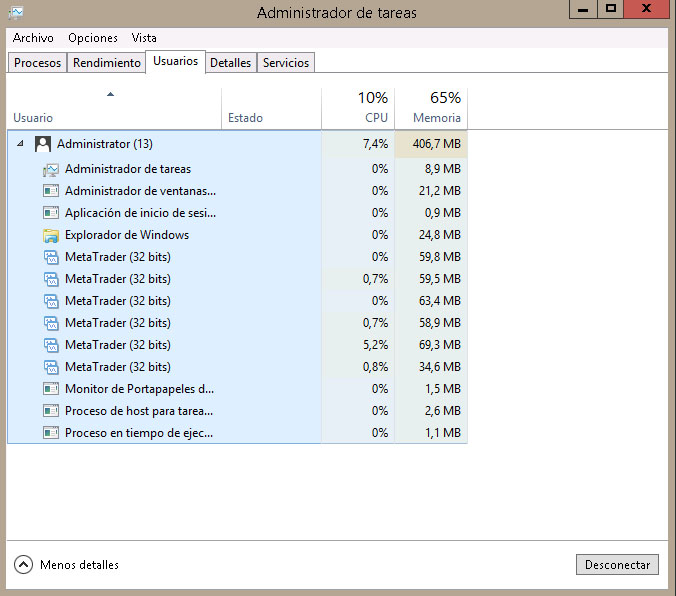Click the Monitor de Portapapeles process icon
Viewport: 676px width, 596px height.
pos(51,389)
